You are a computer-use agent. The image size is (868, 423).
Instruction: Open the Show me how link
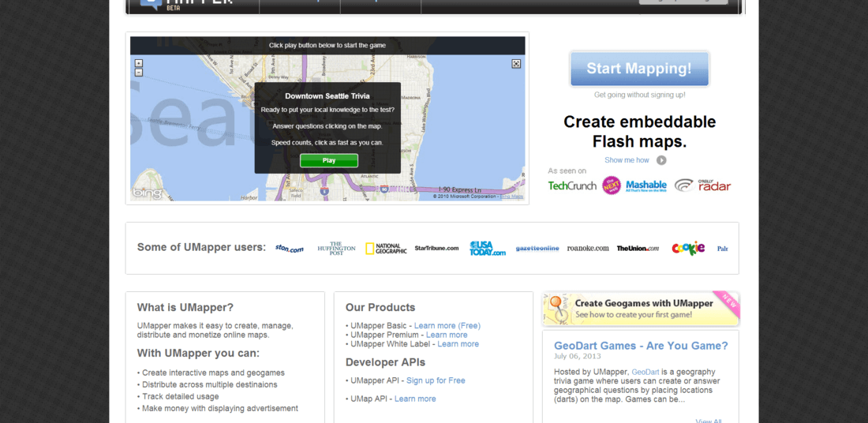(x=627, y=160)
